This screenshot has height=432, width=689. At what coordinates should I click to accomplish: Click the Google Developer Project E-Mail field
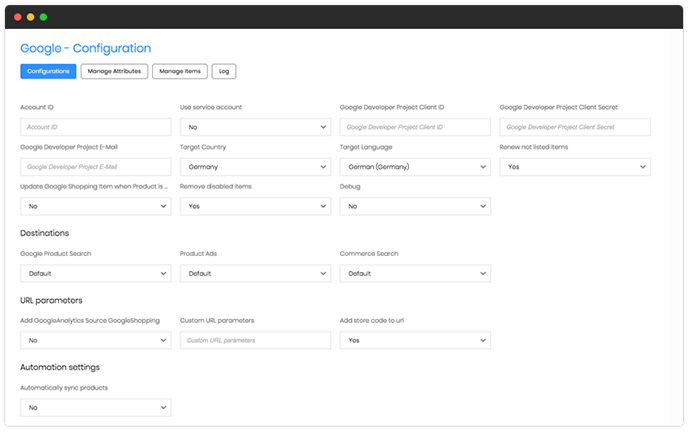pos(95,167)
